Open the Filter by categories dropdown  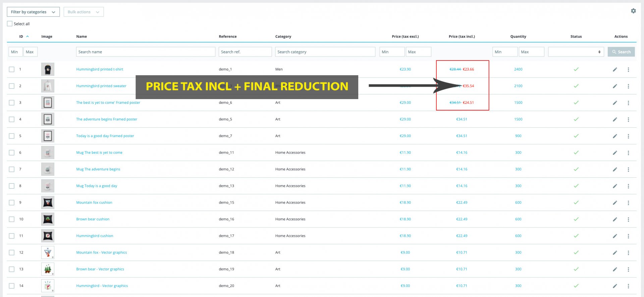pos(33,12)
